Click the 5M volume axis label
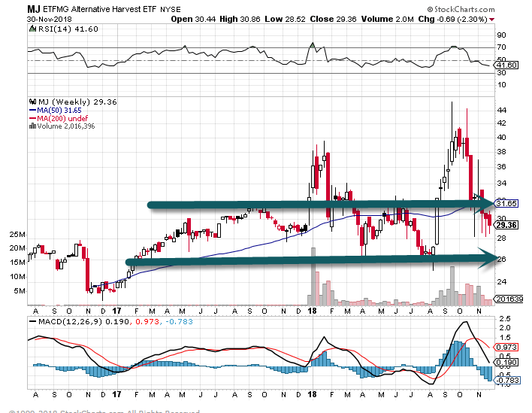 (x=20, y=290)
